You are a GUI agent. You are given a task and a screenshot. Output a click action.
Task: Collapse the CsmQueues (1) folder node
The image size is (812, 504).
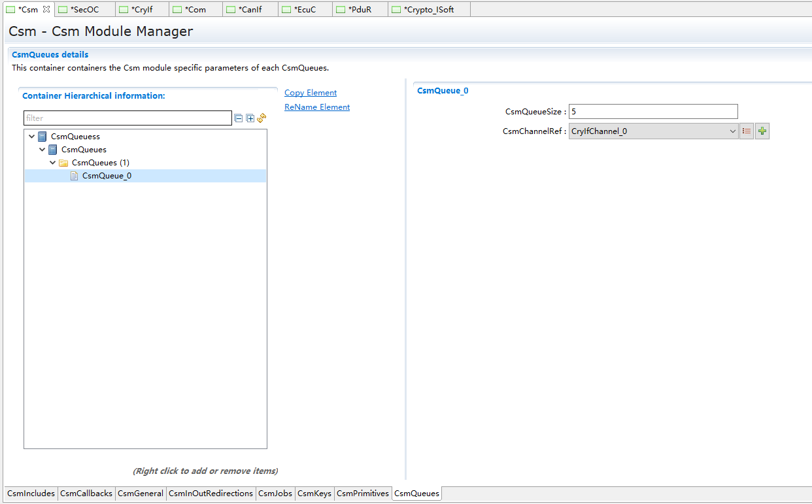pos(53,163)
